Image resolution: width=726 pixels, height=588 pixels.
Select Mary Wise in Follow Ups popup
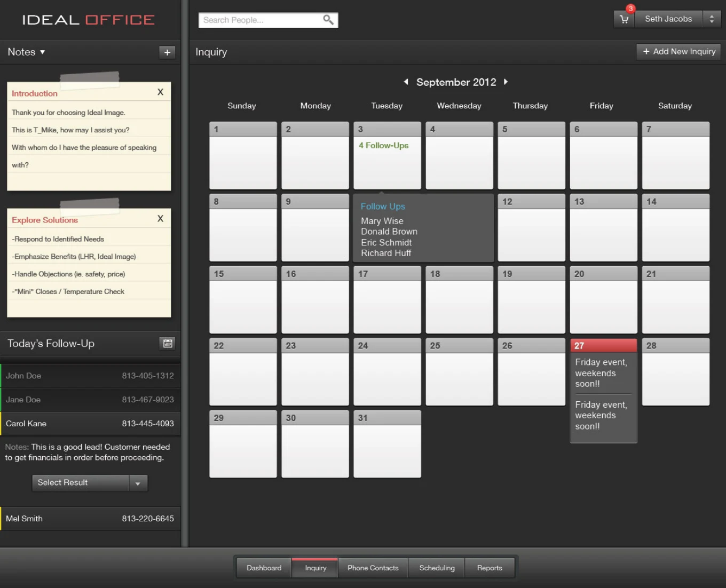pyautogui.click(x=382, y=221)
